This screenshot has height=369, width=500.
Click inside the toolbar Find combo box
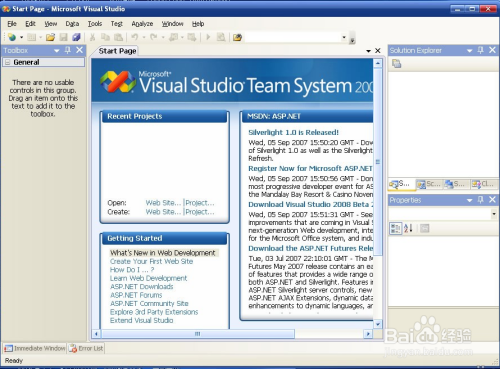pos(293,37)
